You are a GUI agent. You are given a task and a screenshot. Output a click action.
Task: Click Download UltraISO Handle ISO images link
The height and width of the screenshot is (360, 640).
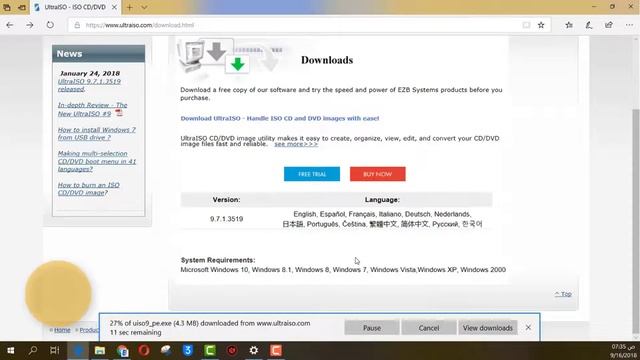point(280,118)
